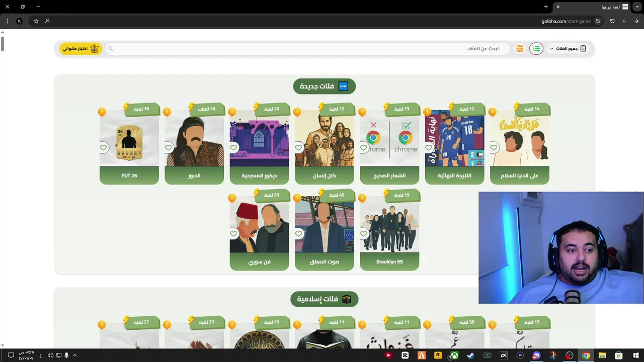Select the فن سوري category label
644x362 pixels.
pos(259,262)
